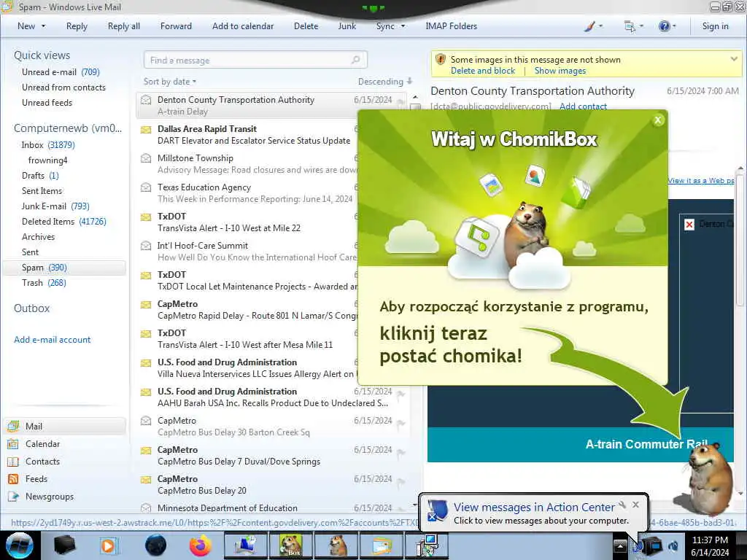Image resolution: width=747 pixels, height=560 pixels.
Task: Open the Menus icon in toolbar
Action: (630, 26)
